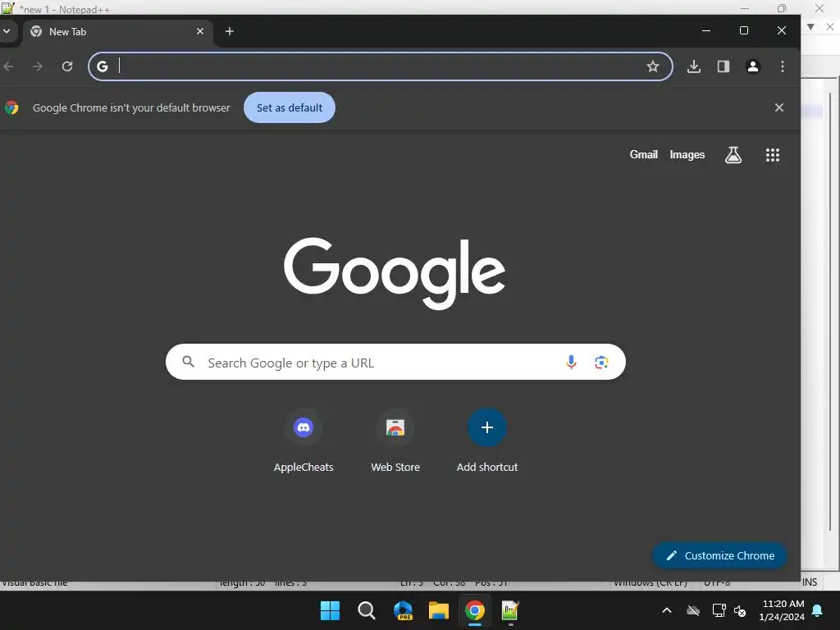Click the Customize Chrome button

(x=719, y=555)
